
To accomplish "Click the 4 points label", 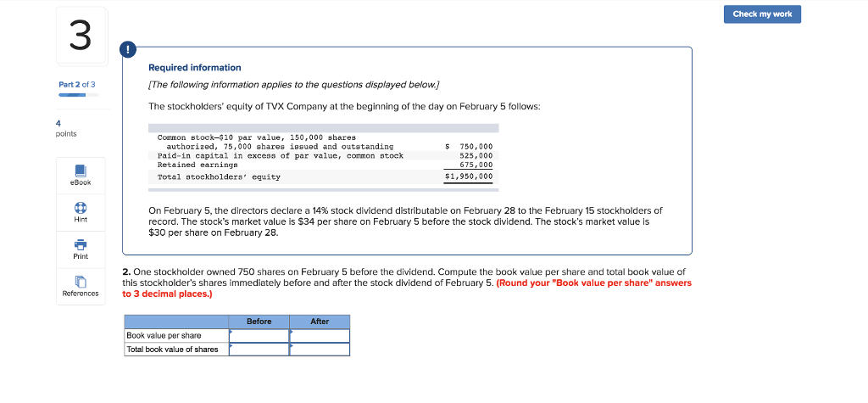I will point(68,129).
